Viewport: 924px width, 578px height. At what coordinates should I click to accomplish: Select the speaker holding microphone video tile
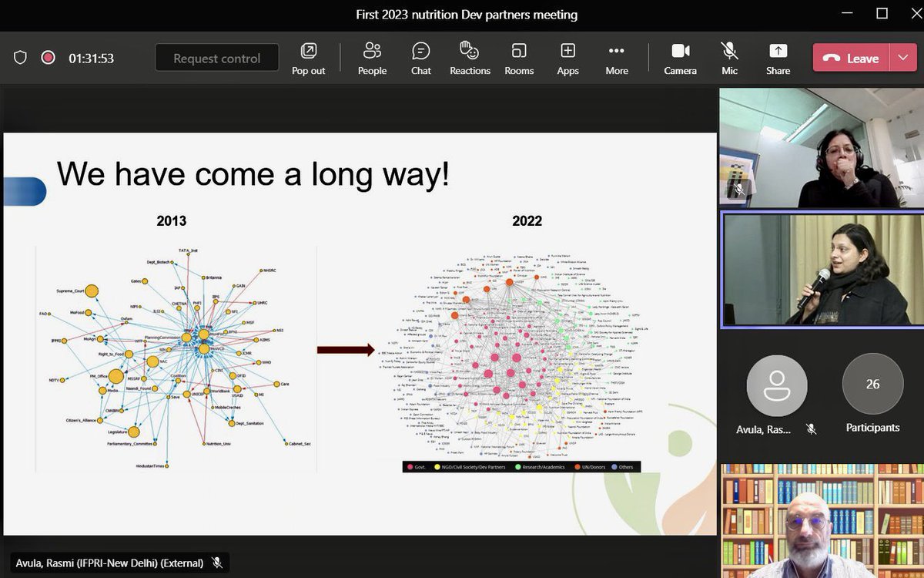pos(822,271)
